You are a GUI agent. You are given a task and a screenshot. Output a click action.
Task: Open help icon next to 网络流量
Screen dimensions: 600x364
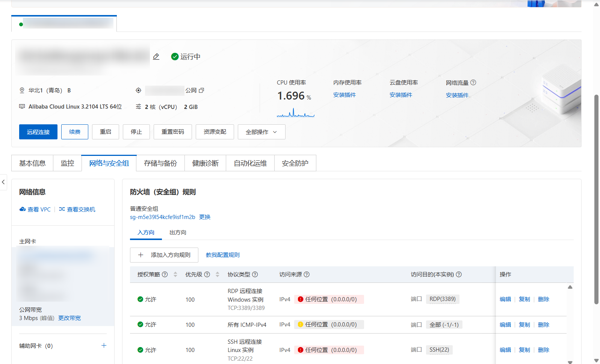(x=473, y=83)
